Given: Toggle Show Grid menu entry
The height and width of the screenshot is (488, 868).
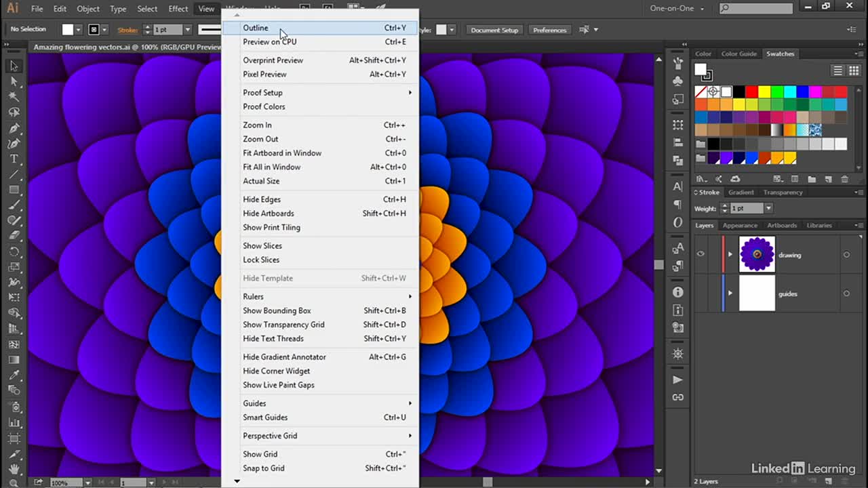Looking at the screenshot, I should tap(320, 454).
